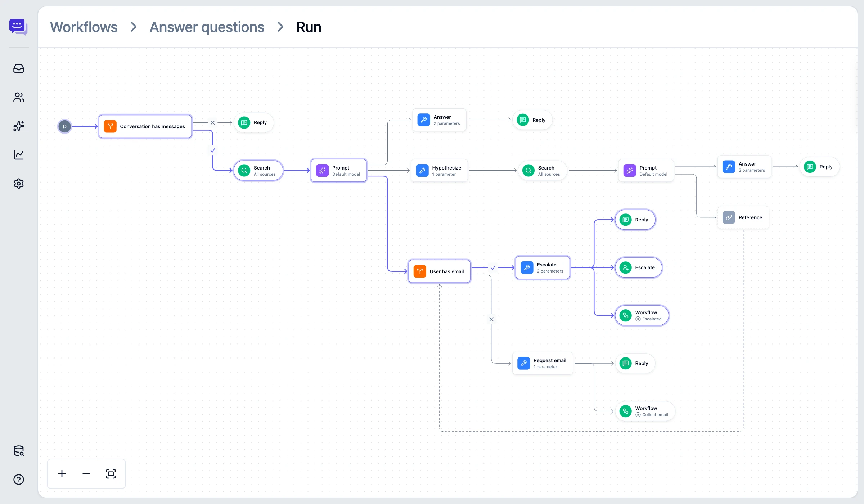Open the Contacts people icon in sidebar
Screen dimensions: 864x504
[x=19, y=97]
